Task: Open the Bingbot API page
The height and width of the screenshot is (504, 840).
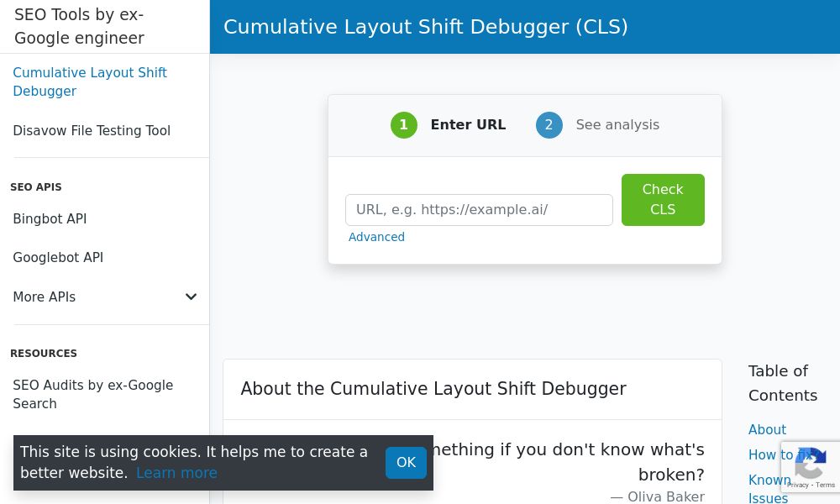Action: coord(50,219)
